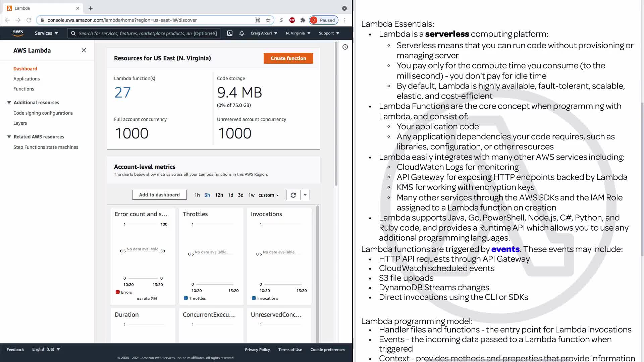Open the custom time range dropdown

(x=268, y=195)
